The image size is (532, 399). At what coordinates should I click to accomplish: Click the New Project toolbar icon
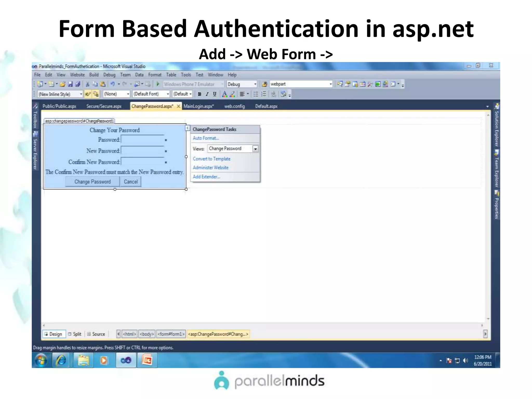[40, 84]
